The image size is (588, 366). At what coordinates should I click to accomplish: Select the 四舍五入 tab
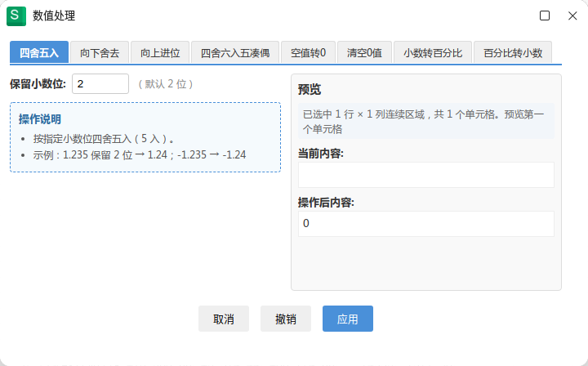pyautogui.click(x=39, y=52)
